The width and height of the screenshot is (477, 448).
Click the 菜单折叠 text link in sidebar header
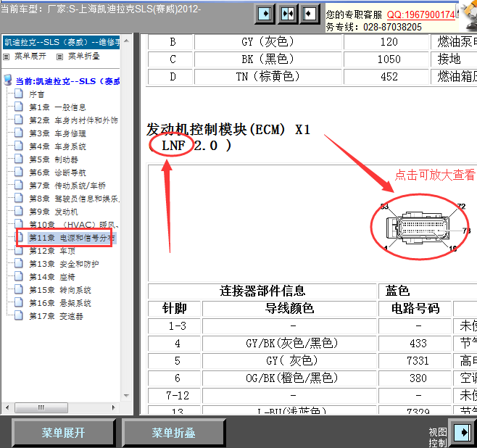[83, 57]
